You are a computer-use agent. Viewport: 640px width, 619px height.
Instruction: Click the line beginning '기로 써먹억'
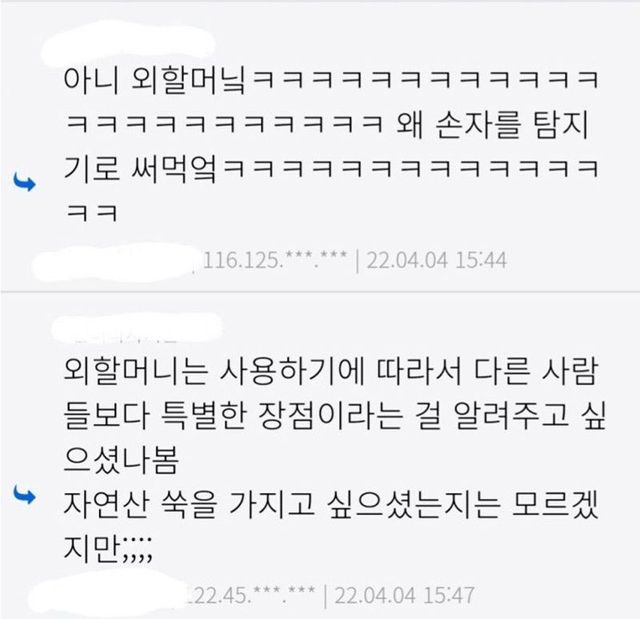tap(331, 169)
